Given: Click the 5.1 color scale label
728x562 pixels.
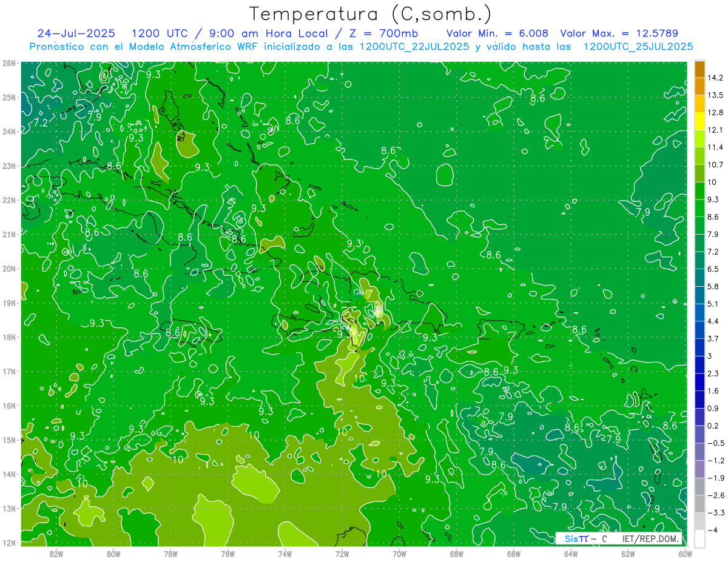Looking at the screenshot, I should point(713,304).
